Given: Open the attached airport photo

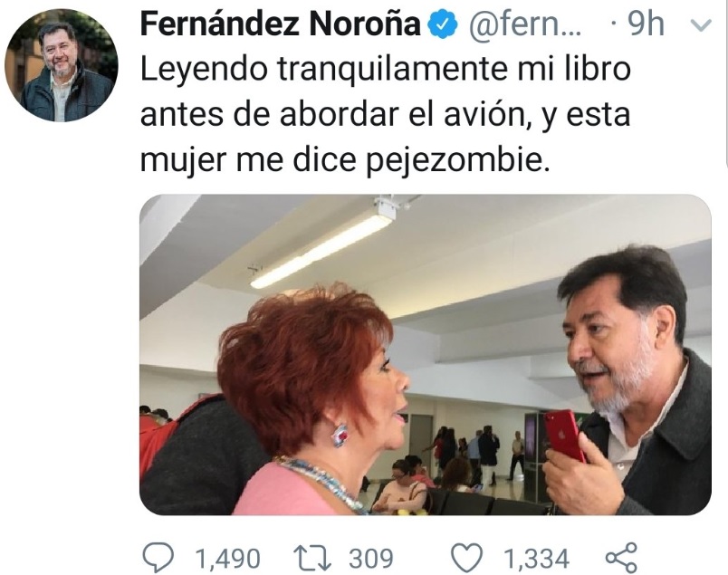Looking at the screenshot, I should (x=426, y=354).
